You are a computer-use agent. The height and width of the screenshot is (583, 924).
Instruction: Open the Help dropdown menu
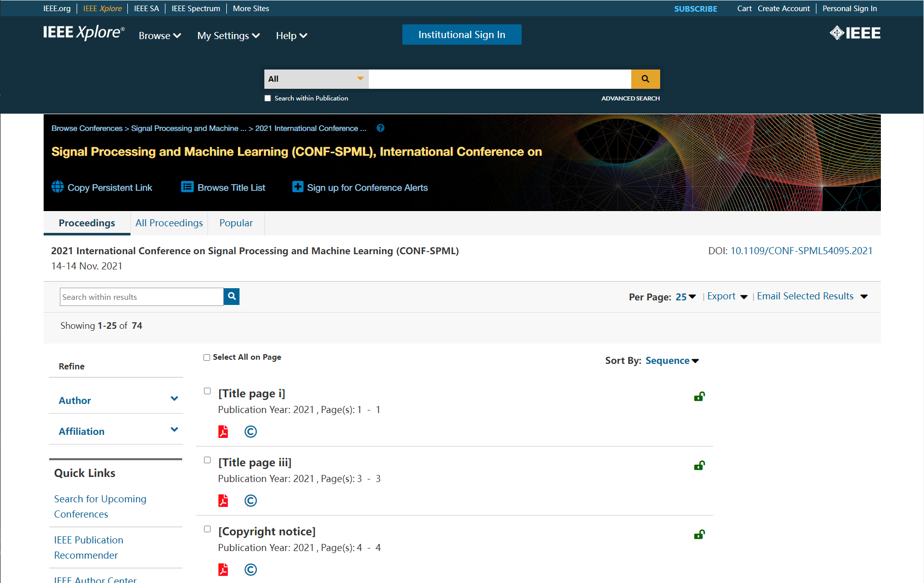click(292, 36)
